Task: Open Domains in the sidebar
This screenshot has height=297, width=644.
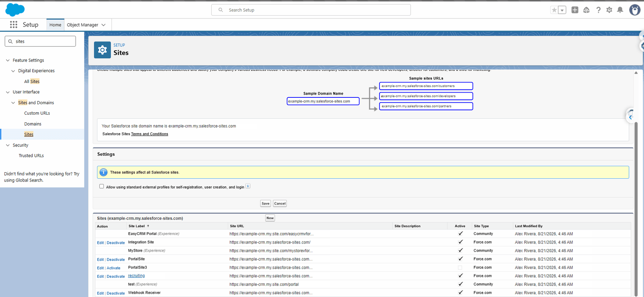Action: point(33,124)
